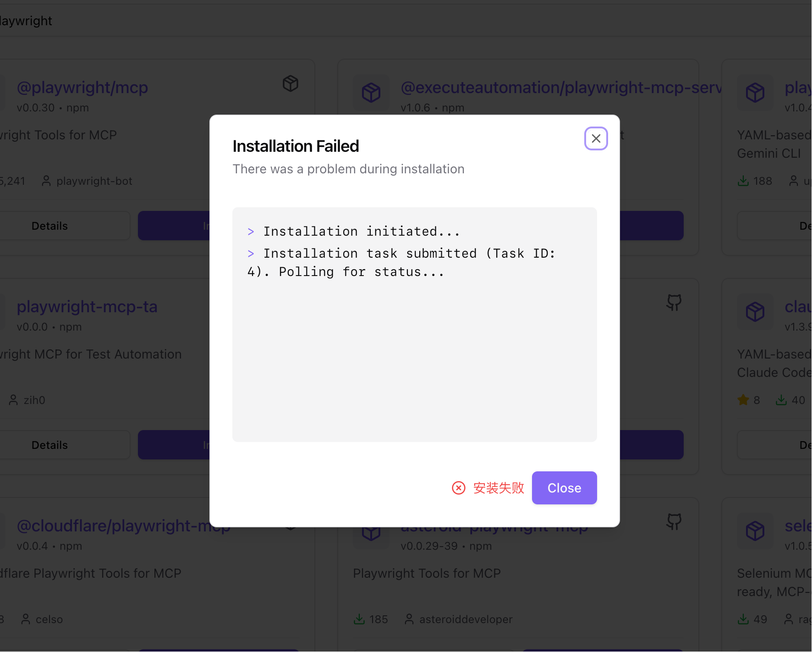Screen dimensions: 812x652
Task: Click the playwright-bot author name
Action: click(x=94, y=181)
